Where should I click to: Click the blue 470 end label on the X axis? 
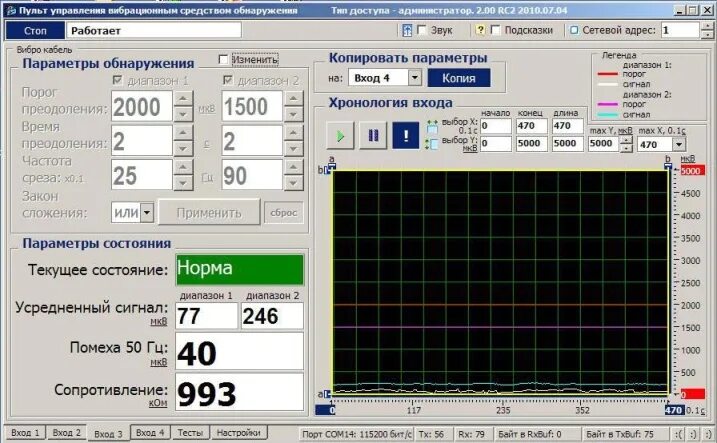(x=674, y=410)
